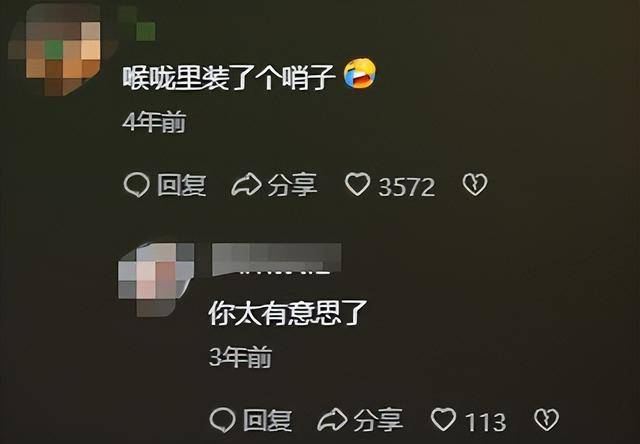The height and width of the screenshot is (444, 640).
Task: Like the comment with 3572 likes via heart icon
Action: click(x=358, y=184)
